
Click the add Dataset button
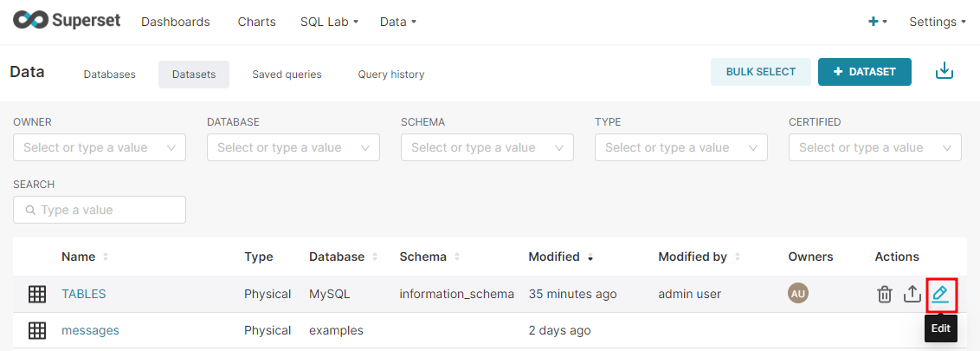pyautogui.click(x=864, y=72)
